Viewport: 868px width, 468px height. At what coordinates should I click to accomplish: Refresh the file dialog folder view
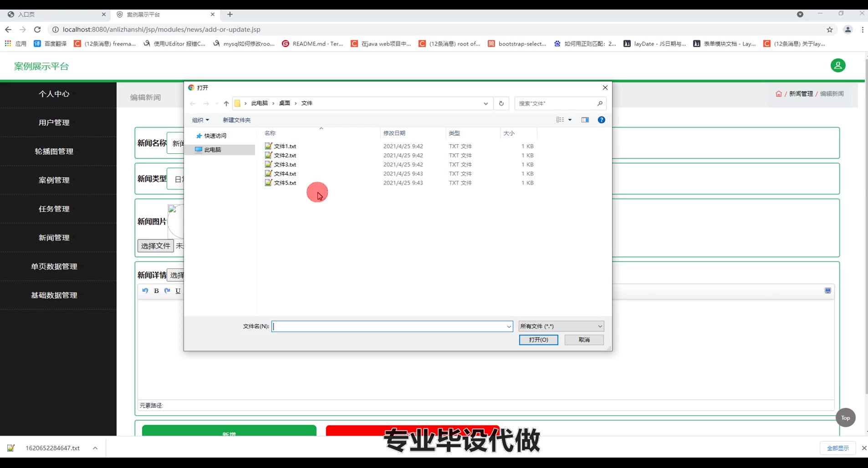tap(501, 103)
